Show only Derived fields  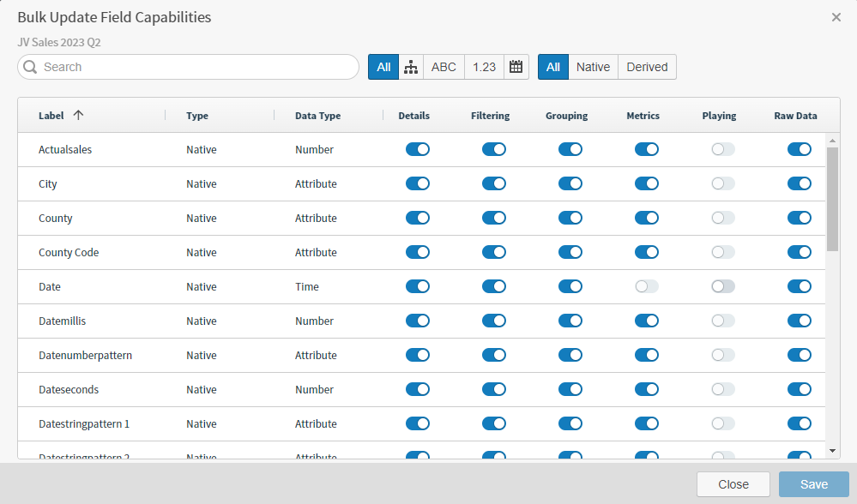tap(647, 66)
